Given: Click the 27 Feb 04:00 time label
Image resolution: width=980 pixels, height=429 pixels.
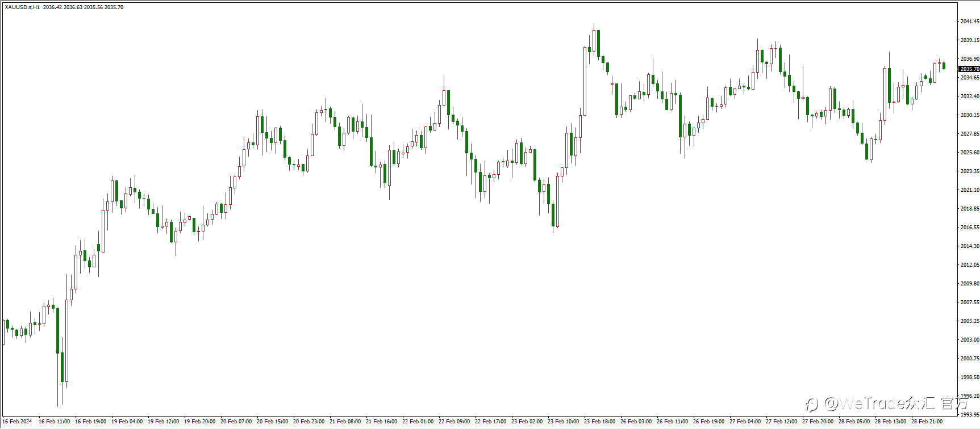Looking at the screenshot, I should pyautogui.click(x=745, y=422).
